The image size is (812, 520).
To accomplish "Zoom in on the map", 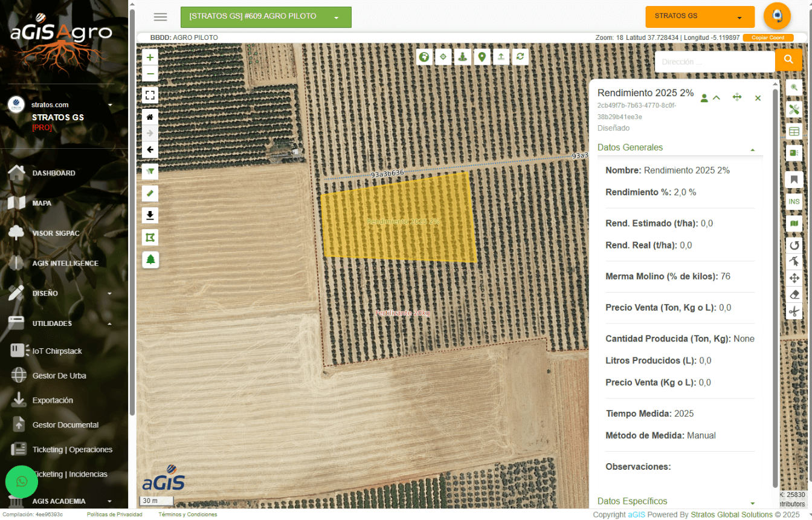I will (150, 57).
